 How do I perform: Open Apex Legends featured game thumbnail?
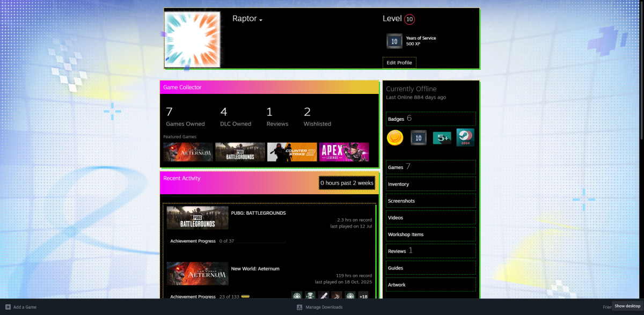tap(344, 152)
